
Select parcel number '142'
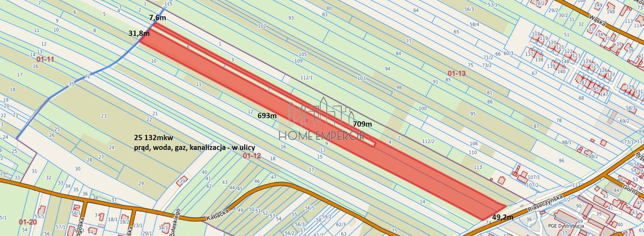pos(582,82)
